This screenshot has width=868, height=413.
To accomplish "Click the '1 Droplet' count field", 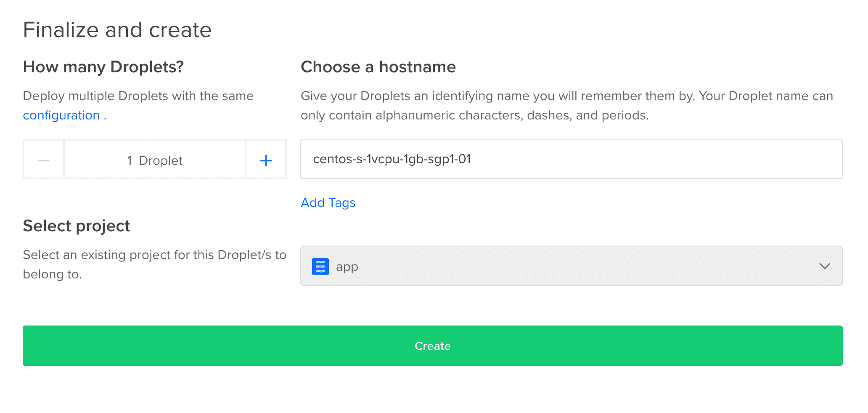I will pos(155,160).
